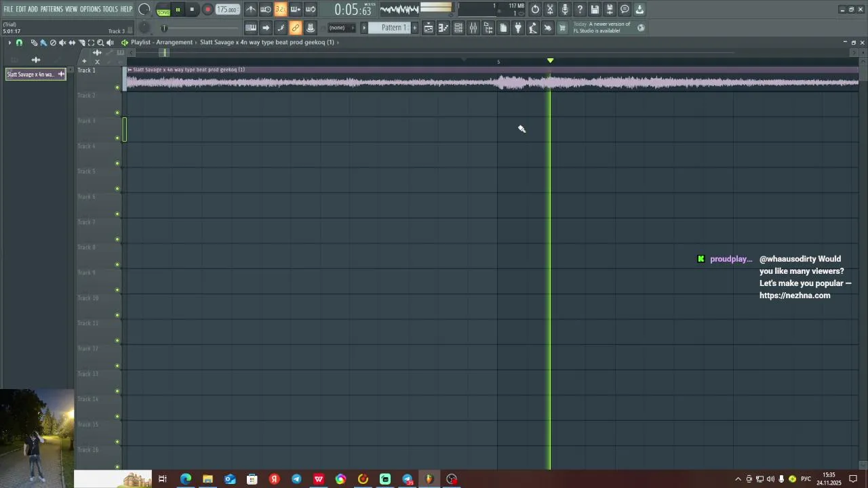This screenshot has height=488, width=868.
Task: Select the Slatt Savage clip in picker
Action: 36,74
